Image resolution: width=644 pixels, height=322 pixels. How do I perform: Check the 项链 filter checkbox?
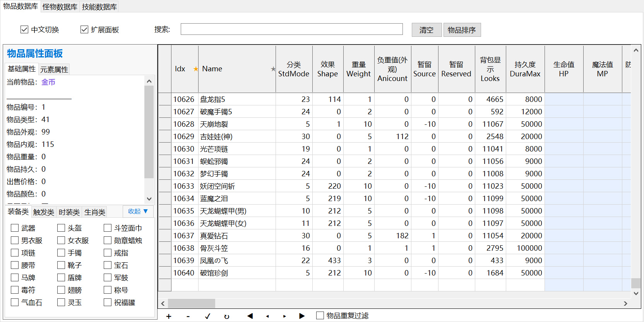tap(15, 253)
